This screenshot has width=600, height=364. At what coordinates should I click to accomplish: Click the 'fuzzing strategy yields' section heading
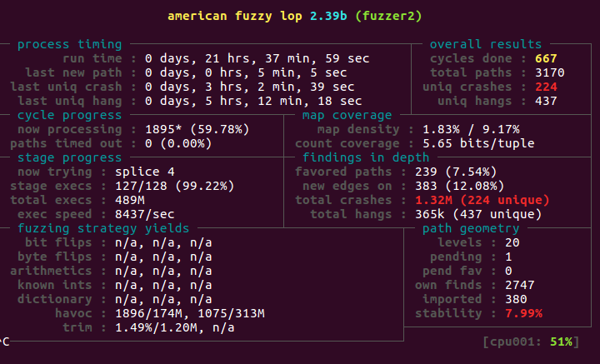(x=103, y=228)
